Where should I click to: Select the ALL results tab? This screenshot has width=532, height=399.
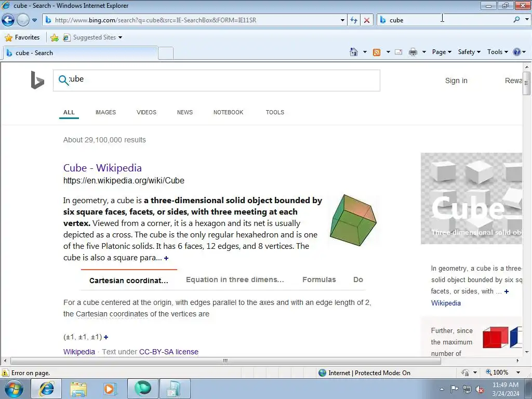pyautogui.click(x=69, y=112)
